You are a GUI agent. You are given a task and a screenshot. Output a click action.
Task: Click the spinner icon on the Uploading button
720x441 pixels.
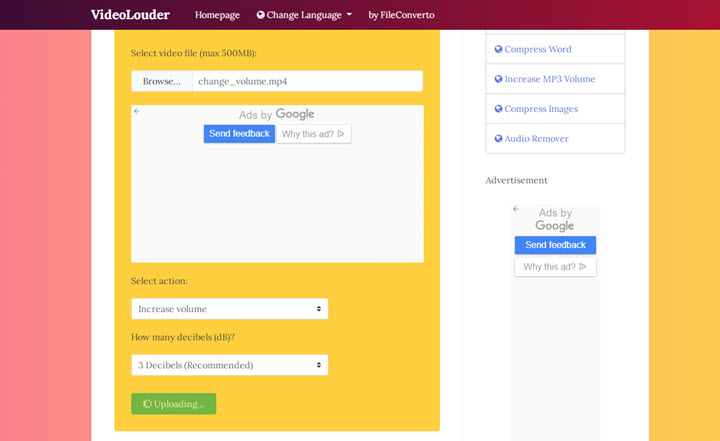click(147, 404)
